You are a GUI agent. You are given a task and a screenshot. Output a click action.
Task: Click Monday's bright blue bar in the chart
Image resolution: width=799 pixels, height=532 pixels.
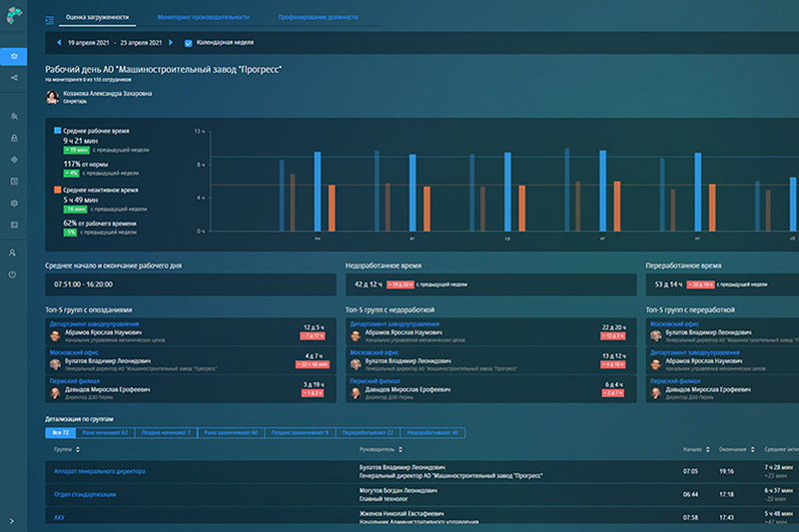click(318, 192)
